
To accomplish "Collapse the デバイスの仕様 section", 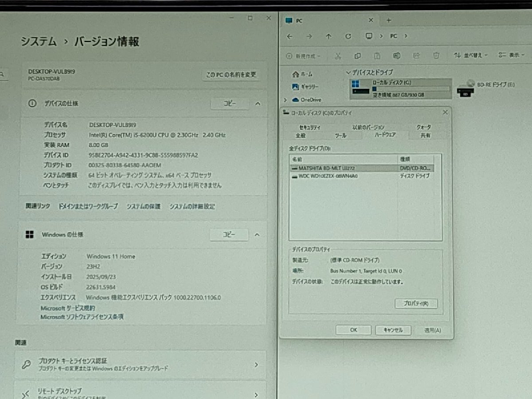I will (258, 103).
